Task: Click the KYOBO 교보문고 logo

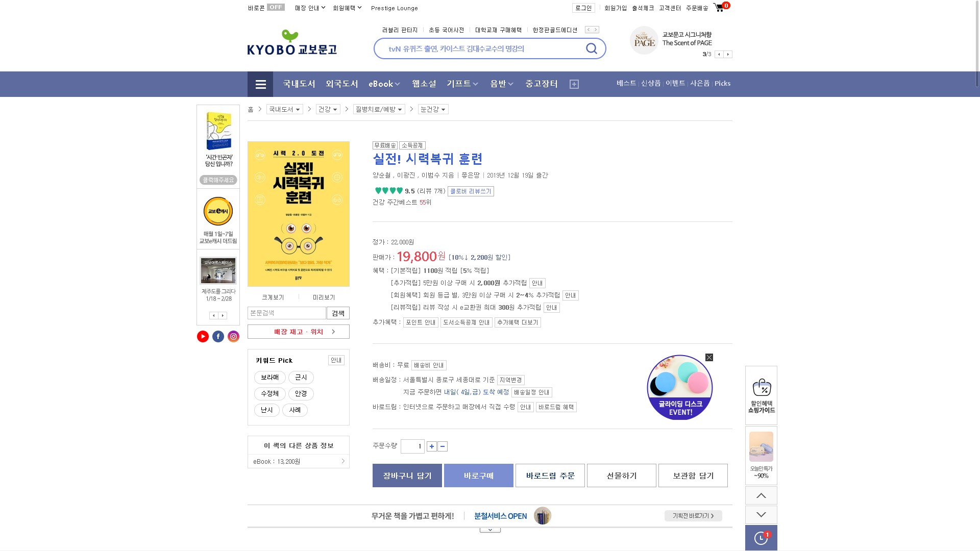Action: tap(292, 42)
